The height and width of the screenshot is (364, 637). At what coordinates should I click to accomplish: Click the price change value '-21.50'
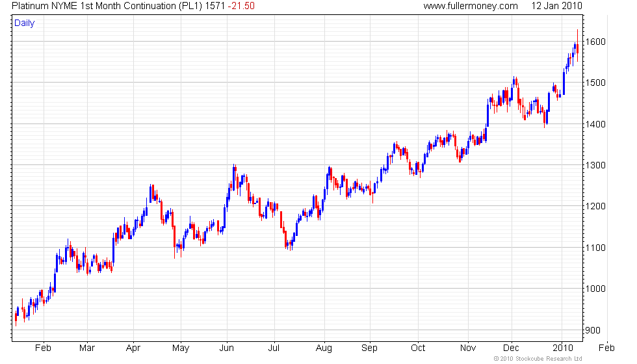[241, 6]
